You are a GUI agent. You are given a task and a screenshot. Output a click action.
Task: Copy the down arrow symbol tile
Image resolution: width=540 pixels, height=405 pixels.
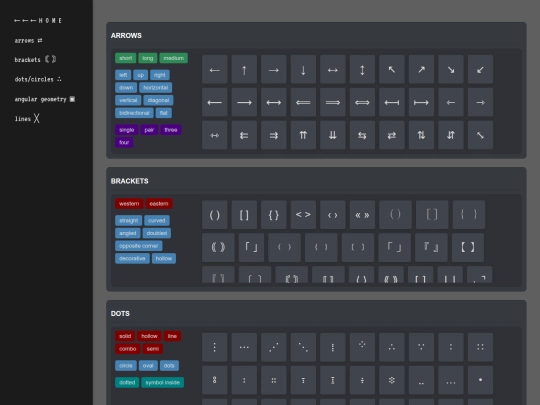[x=303, y=69]
